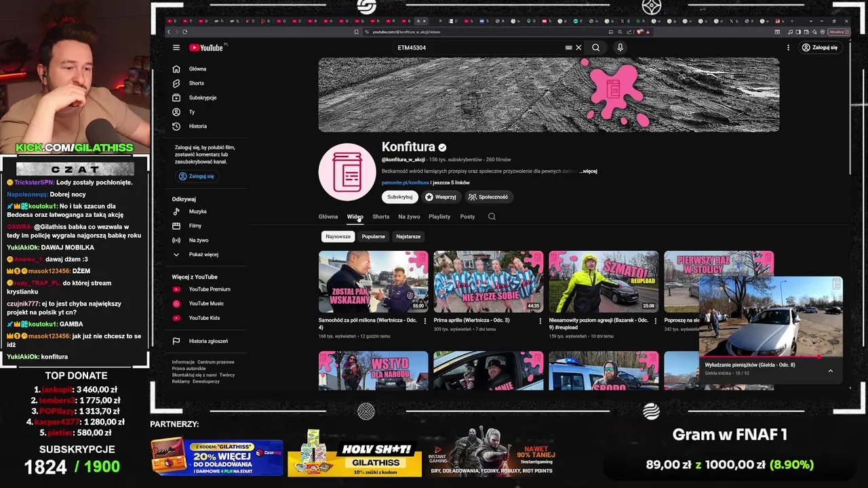Screen dimensions: 868x488
Task: Subscribe with the Subskrybuj button
Action: 399,197
